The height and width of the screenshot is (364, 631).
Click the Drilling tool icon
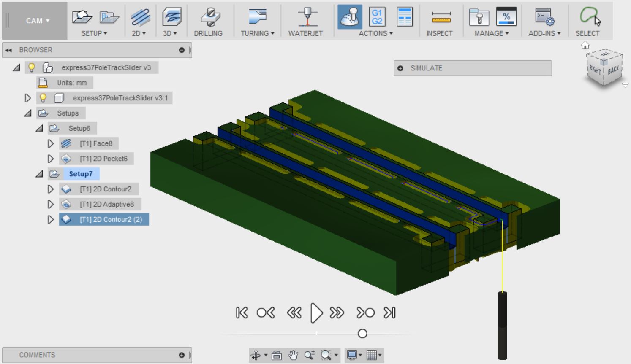pos(210,17)
